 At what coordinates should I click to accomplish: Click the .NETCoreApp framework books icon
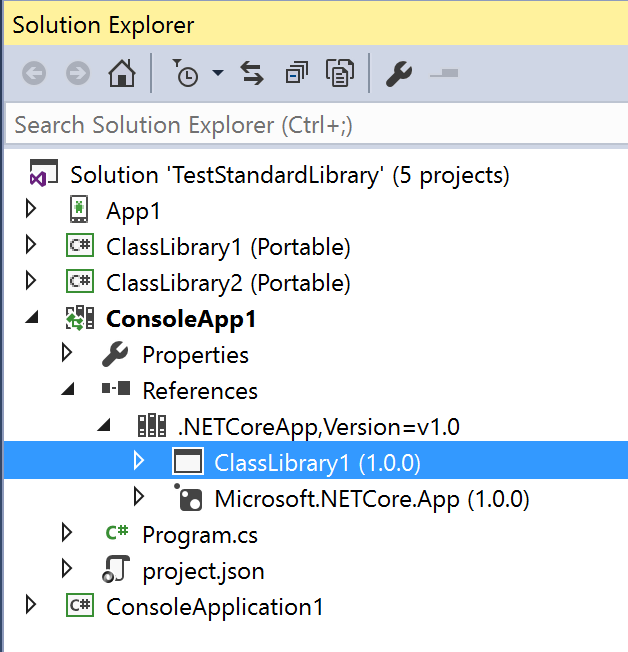(x=152, y=425)
